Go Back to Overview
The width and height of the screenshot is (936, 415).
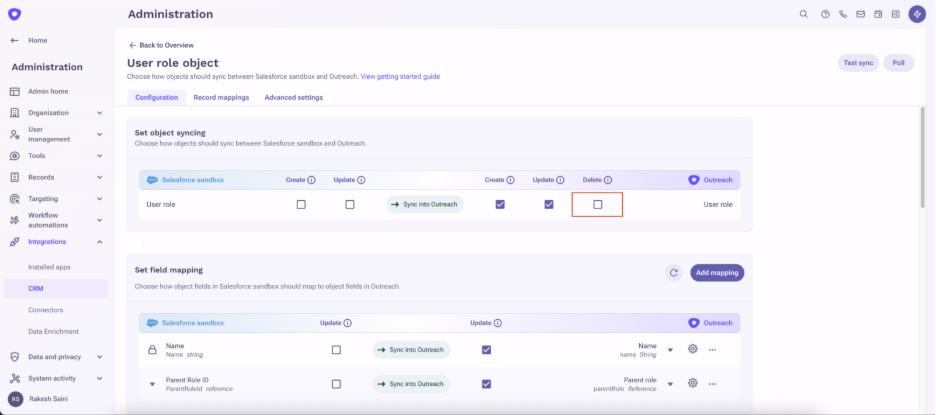coord(161,45)
